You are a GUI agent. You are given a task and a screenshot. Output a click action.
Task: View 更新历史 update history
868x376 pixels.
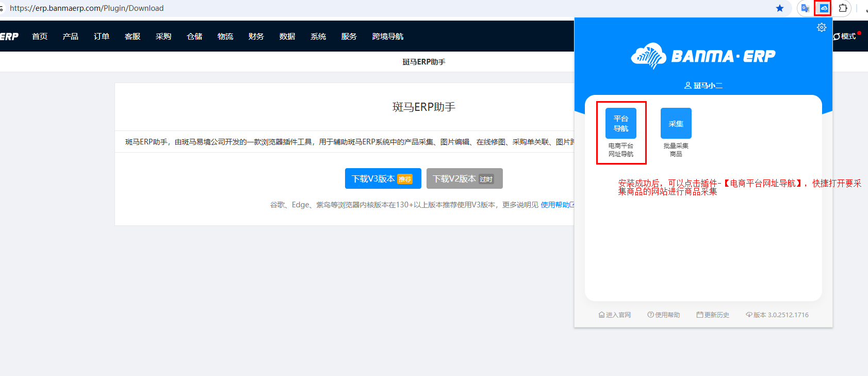713,315
